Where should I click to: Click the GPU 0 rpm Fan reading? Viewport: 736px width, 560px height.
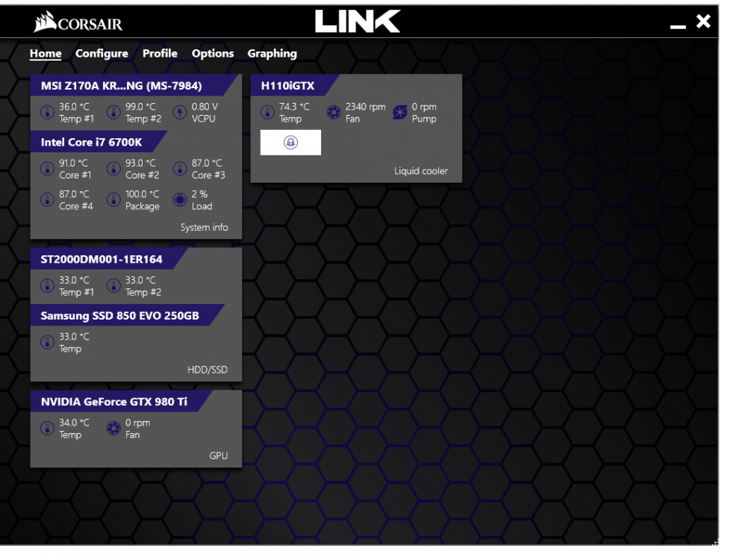[x=137, y=429]
